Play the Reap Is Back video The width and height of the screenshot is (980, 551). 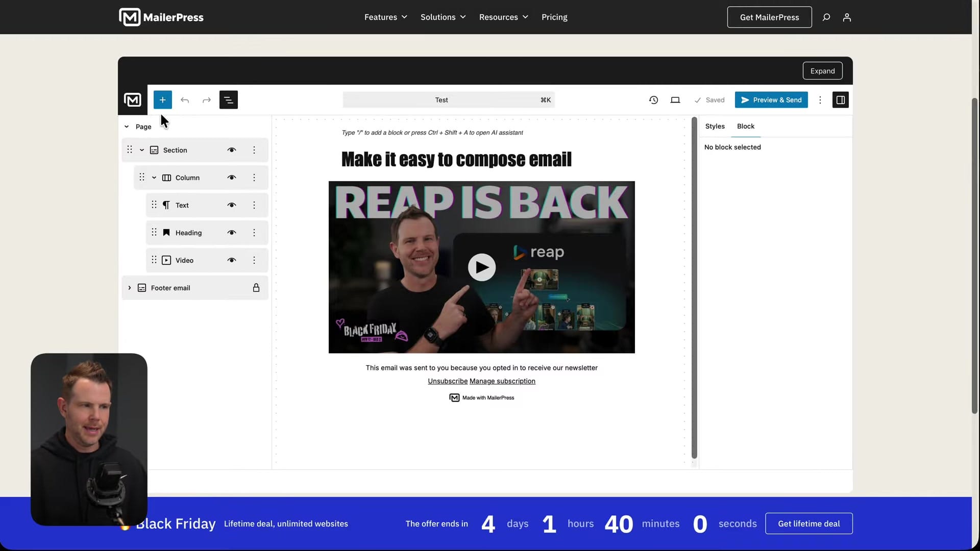pos(482,267)
